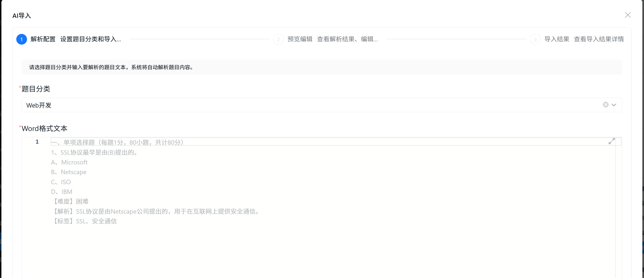Click the 设置题目分类和导入... description
This screenshot has width=644, height=278.
click(x=90, y=39)
